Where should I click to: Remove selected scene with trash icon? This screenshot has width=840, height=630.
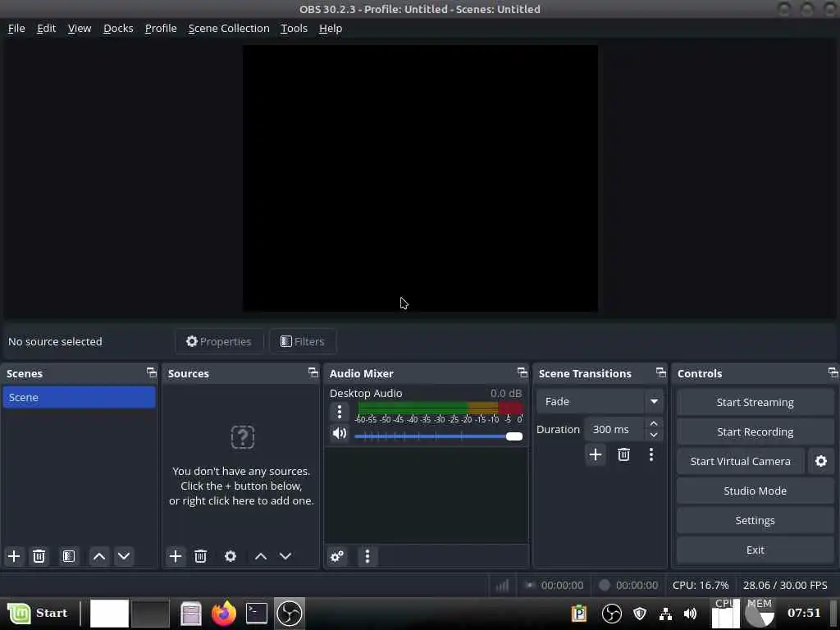point(39,556)
